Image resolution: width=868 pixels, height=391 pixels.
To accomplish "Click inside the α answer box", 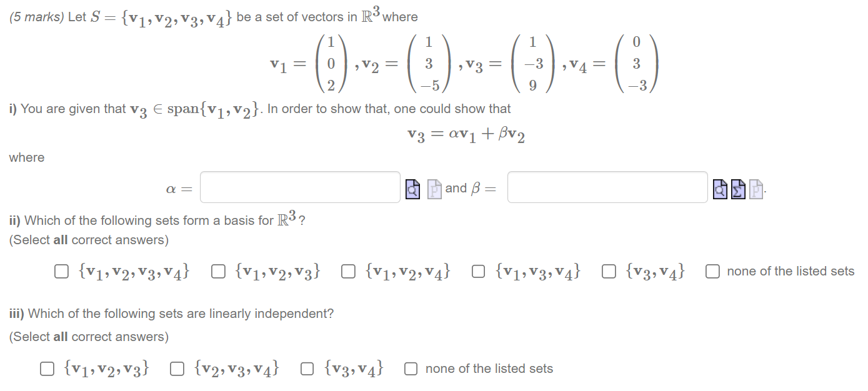I will tap(299, 187).
